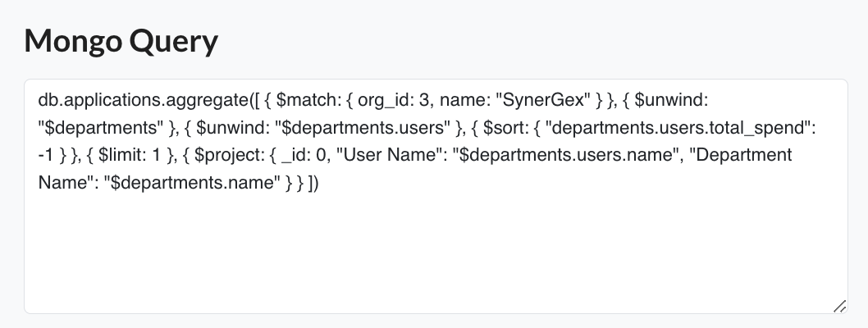This screenshot has width=868, height=328.
Task: Focus the Mongo Query text area
Action: [x=436, y=196]
